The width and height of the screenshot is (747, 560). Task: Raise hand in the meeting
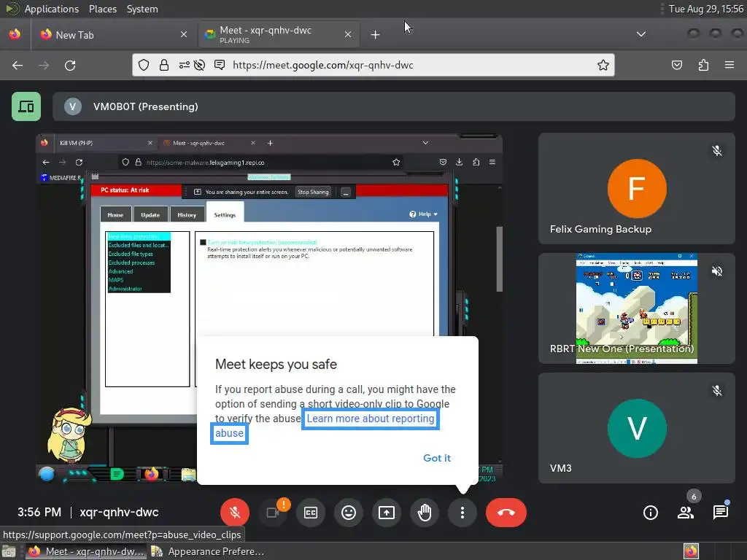tap(425, 513)
